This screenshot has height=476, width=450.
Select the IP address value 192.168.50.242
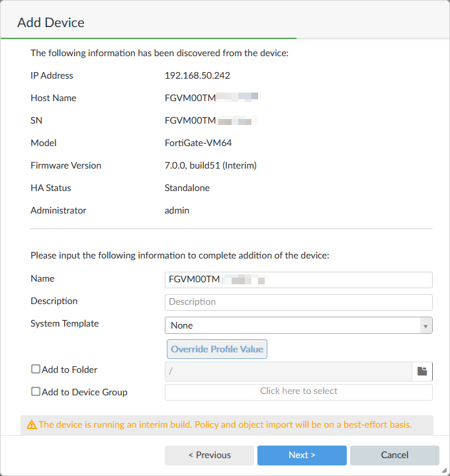click(x=197, y=75)
